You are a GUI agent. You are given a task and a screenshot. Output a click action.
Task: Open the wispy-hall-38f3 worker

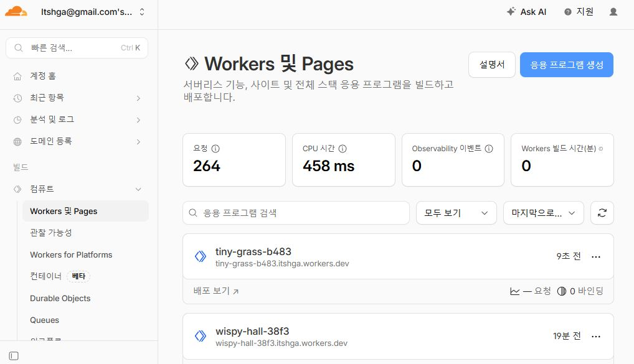[x=252, y=331]
